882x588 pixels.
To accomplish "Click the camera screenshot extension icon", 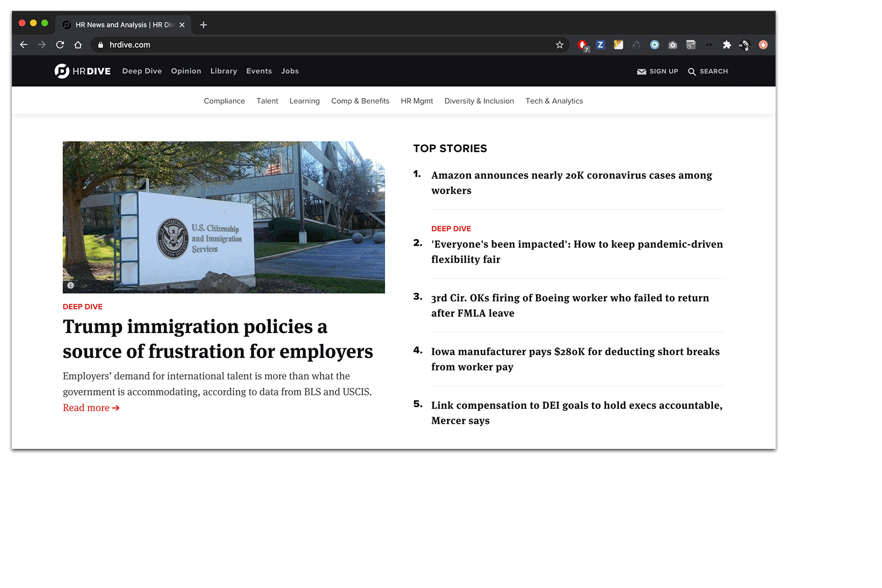I will point(673,45).
